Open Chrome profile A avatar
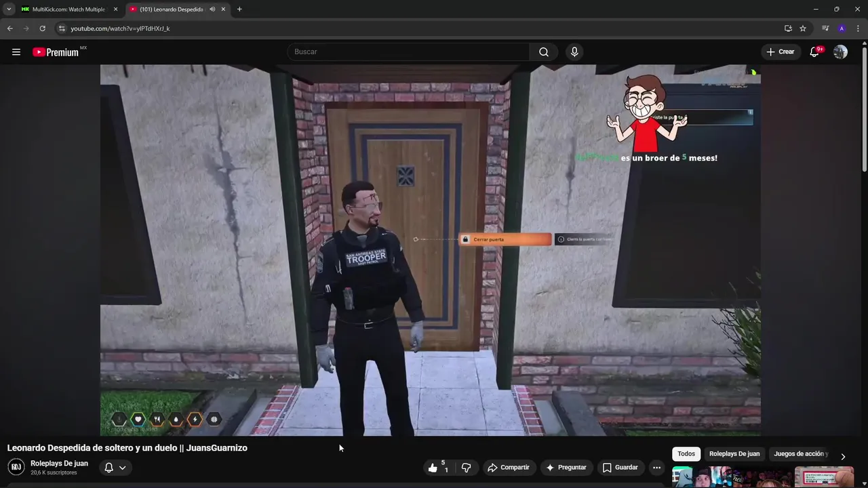This screenshot has height=488, width=868. click(x=842, y=28)
